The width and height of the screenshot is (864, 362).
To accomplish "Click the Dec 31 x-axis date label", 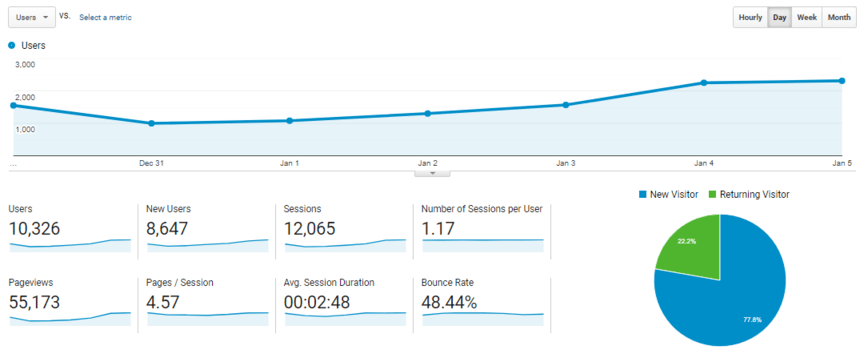I will point(151,164).
